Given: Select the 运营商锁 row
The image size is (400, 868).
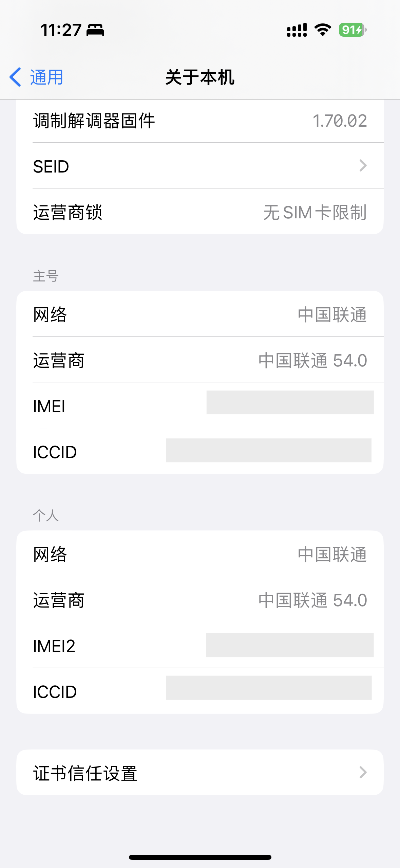Looking at the screenshot, I should (200, 212).
